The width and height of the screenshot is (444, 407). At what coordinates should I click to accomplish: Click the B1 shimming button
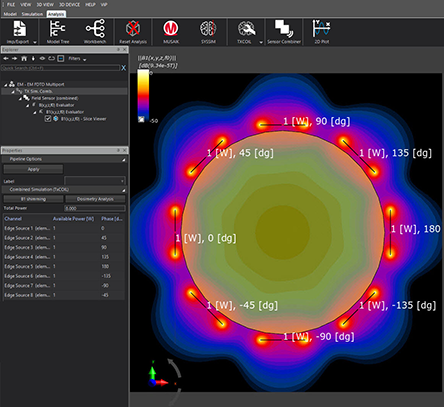coord(33,199)
